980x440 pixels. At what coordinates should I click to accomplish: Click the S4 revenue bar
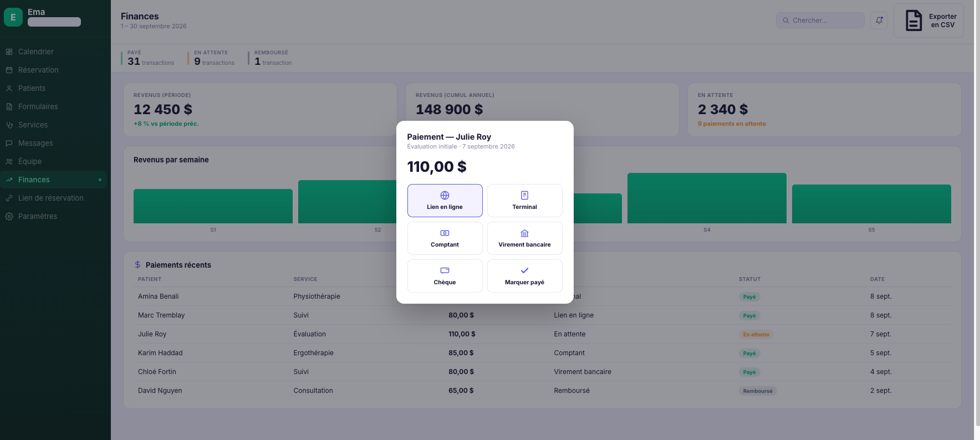[x=707, y=198]
